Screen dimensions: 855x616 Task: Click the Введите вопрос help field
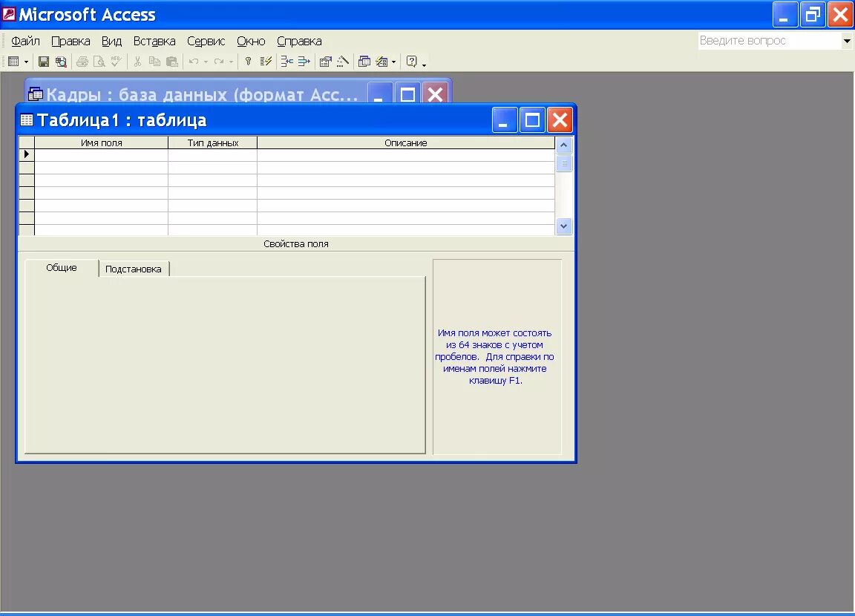pos(769,41)
